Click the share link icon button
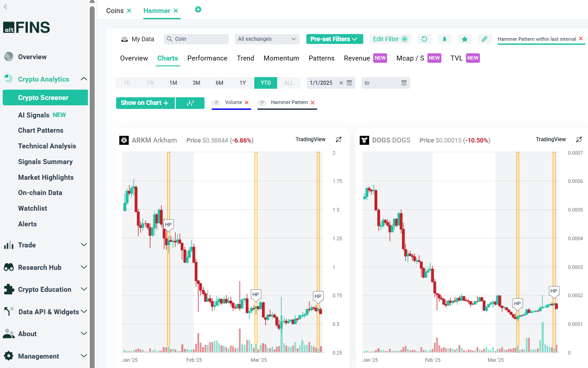 [484, 39]
